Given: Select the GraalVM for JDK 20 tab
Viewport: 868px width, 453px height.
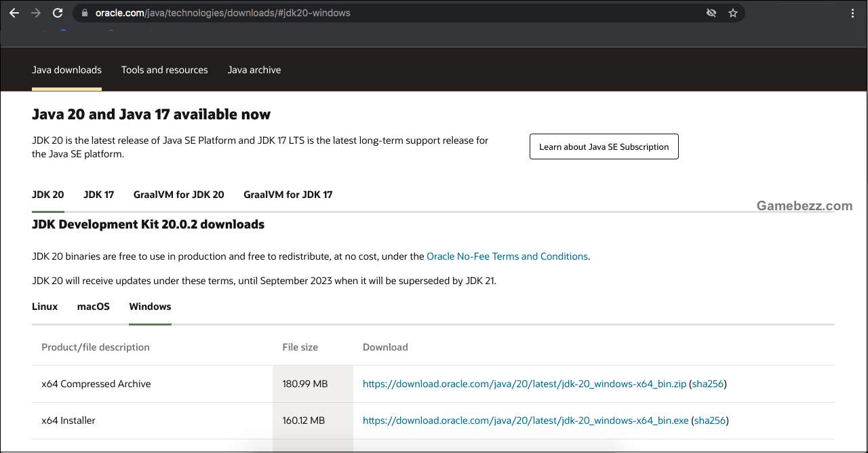Looking at the screenshot, I should click(x=179, y=195).
